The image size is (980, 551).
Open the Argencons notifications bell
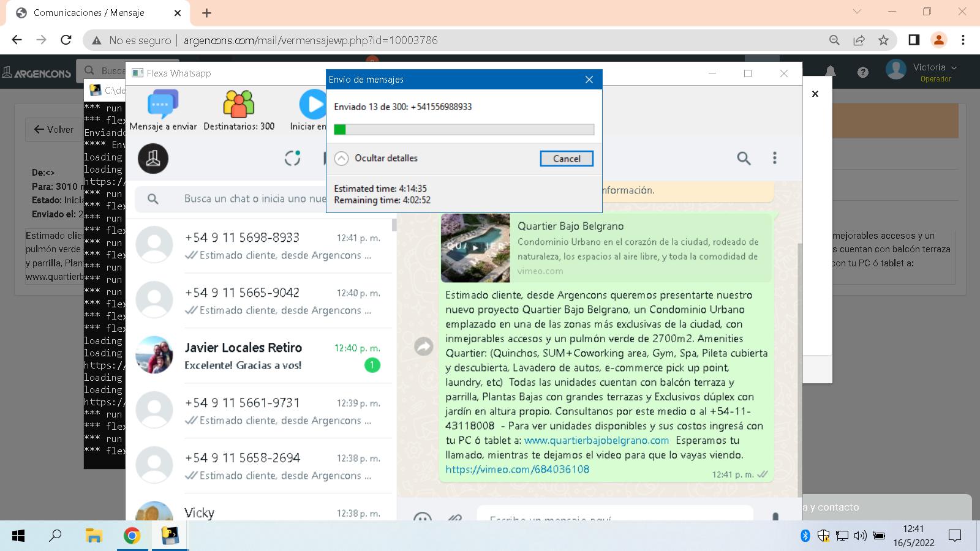point(831,72)
